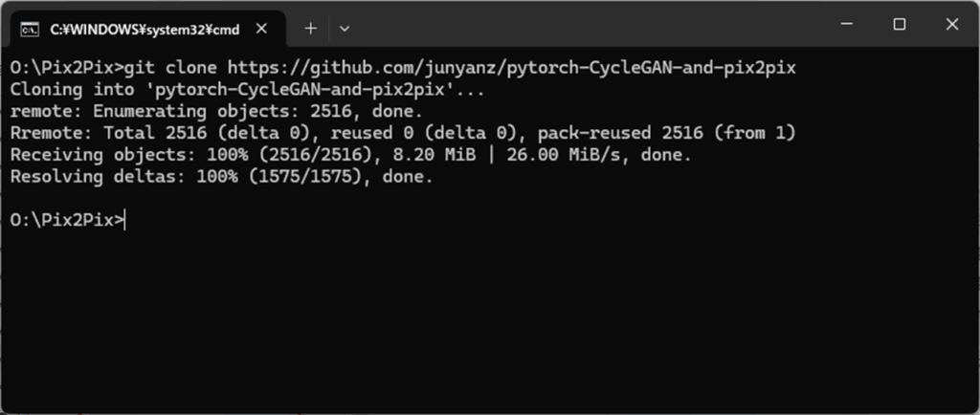980x415 pixels.
Task: Minimize the terminal window
Action: point(847,24)
